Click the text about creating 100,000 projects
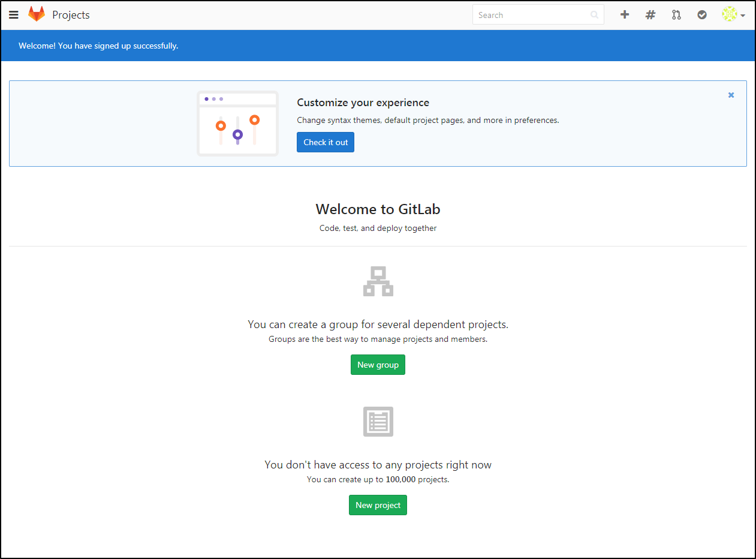The height and width of the screenshot is (559, 756). (x=378, y=479)
